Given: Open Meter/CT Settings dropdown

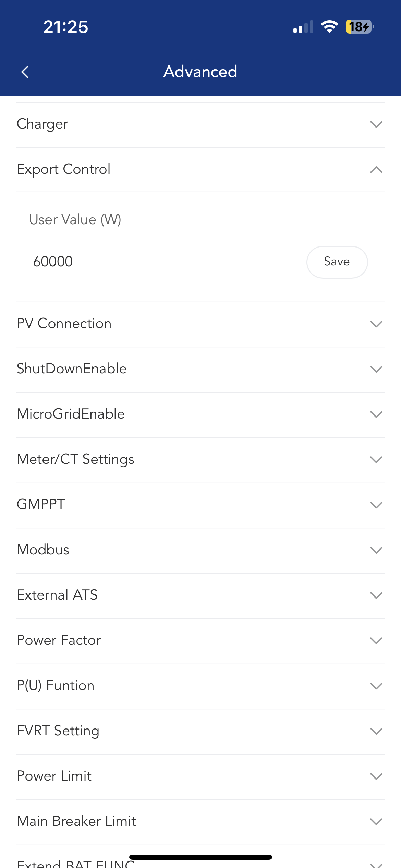Looking at the screenshot, I should pyautogui.click(x=376, y=460).
